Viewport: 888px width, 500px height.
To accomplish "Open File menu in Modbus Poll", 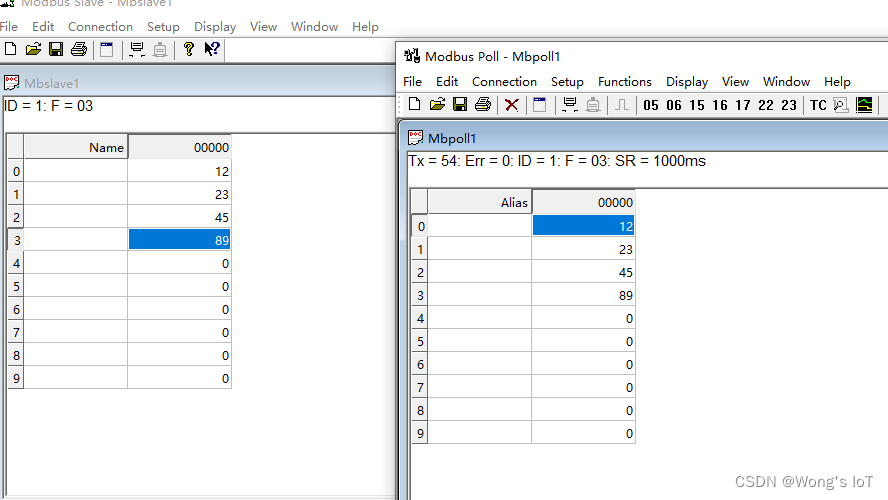I will click(412, 82).
